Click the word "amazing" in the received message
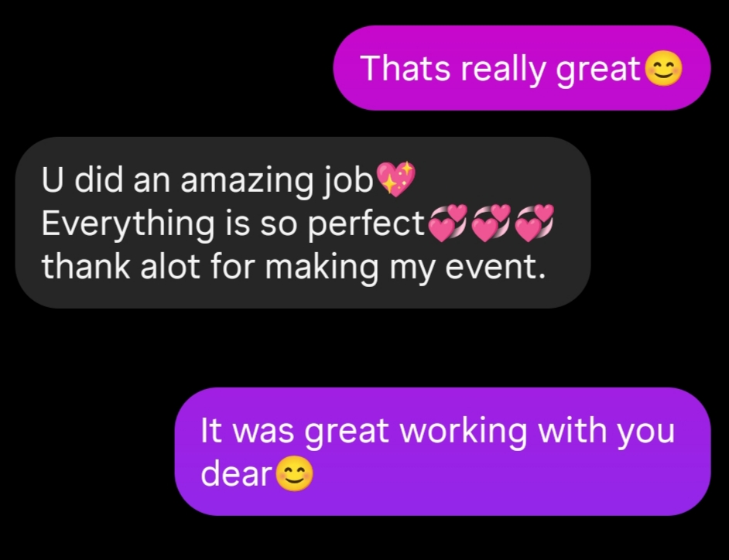Image resolution: width=729 pixels, height=560 pixels. coord(246,180)
